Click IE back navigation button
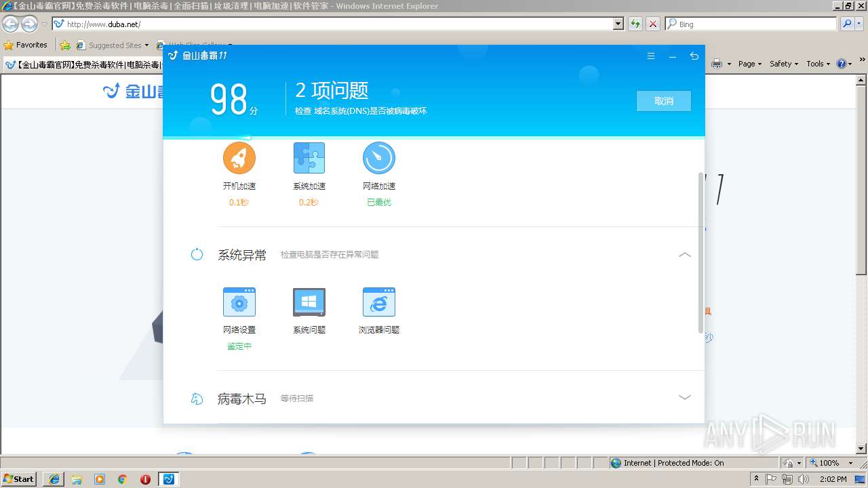Screen dimensions: 868x488 (x=10, y=24)
